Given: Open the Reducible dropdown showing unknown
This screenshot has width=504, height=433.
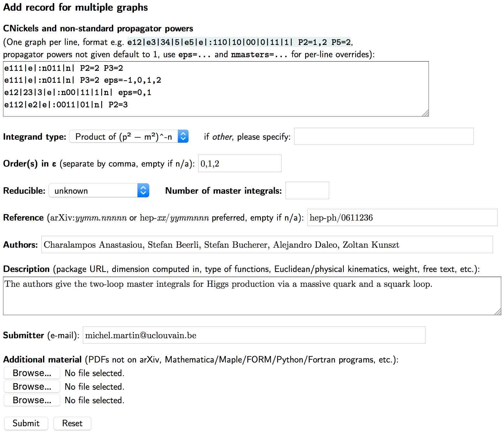Looking at the screenshot, I should 94,191.
